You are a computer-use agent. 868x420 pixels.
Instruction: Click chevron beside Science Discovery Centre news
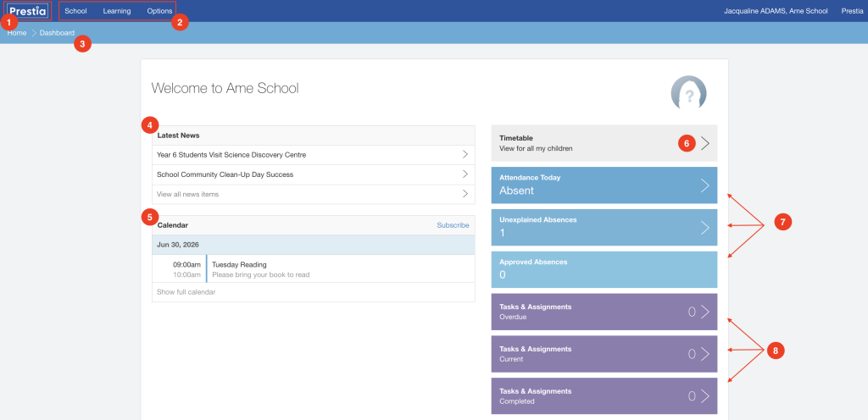coord(465,155)
